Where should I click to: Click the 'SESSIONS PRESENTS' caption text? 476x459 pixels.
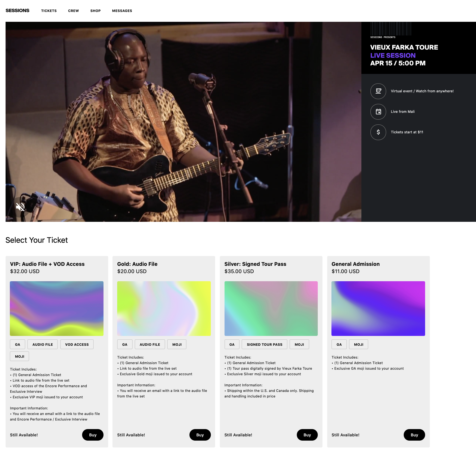pyautogui.click(x=383, y=37)
